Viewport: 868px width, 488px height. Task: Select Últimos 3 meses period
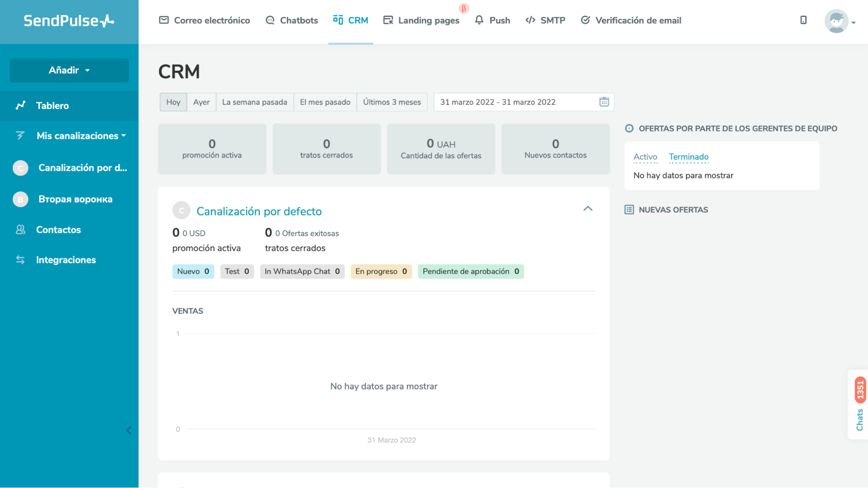pyautogui.click(x=392, y=102)
